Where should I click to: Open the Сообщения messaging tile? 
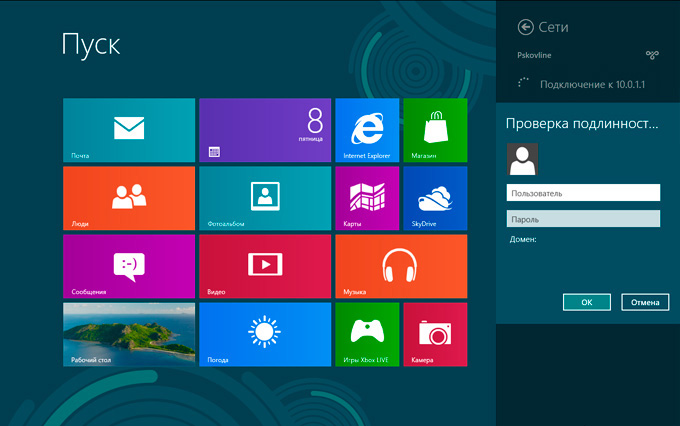pos(128,266)
